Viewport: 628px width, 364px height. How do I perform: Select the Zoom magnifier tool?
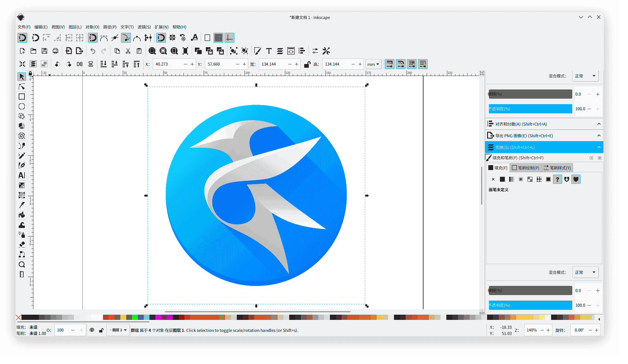(x=21, y=264)
